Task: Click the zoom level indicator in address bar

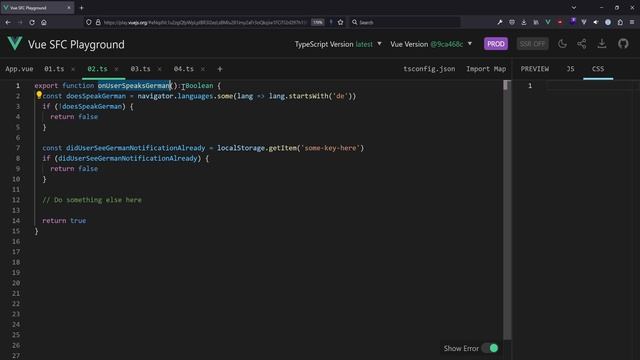Action: 318,22
